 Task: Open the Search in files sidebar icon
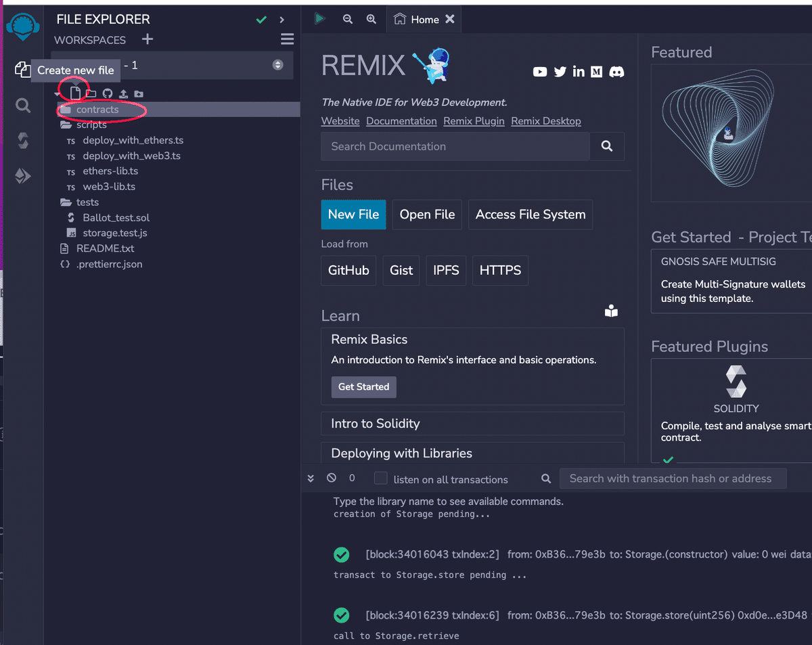point(23,106)
